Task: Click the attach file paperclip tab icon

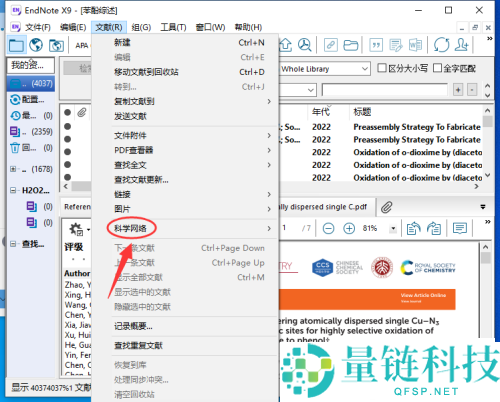Action: coord(386,207)
